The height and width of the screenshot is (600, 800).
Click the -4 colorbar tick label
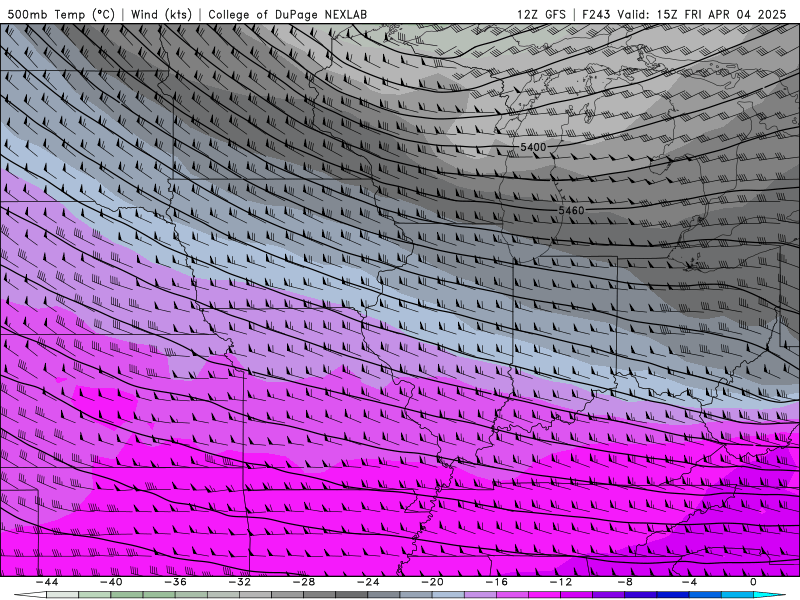[x=690, y=582]
